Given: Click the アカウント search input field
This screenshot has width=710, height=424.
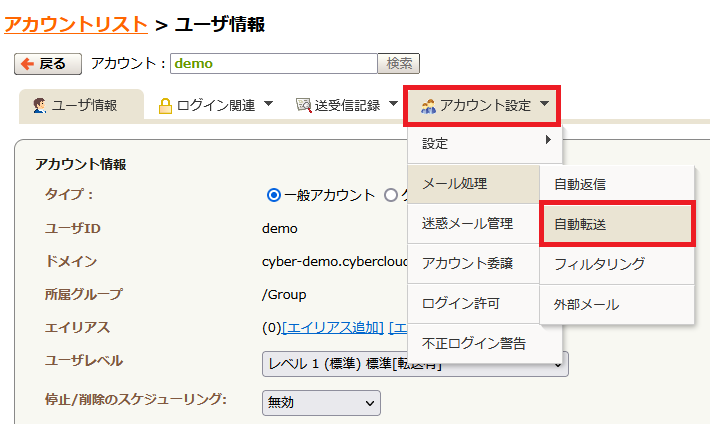Looking at the screenshot, I should (273, 63).
